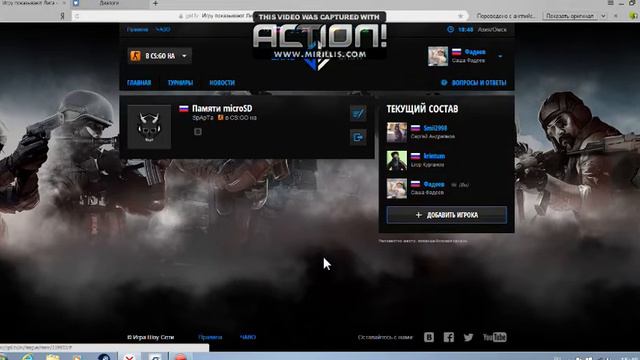Click the small square icon under team tag
The image size is (640, 360).
tap(198, 132)
